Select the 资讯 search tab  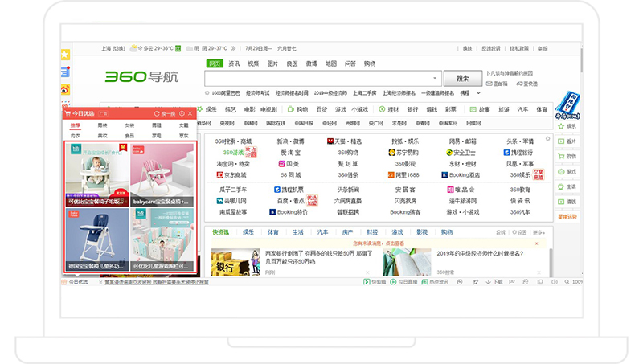[x=234, y=63]
